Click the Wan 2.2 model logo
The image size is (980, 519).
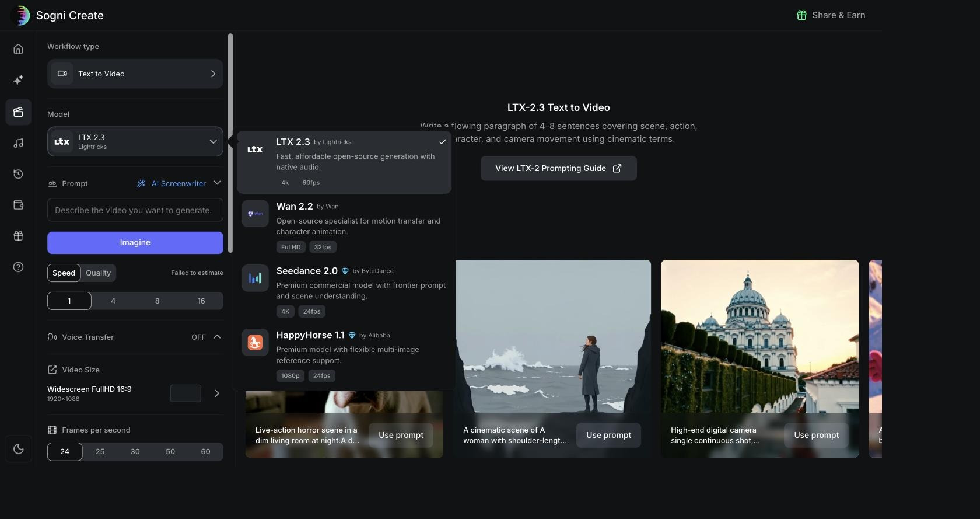255,214
